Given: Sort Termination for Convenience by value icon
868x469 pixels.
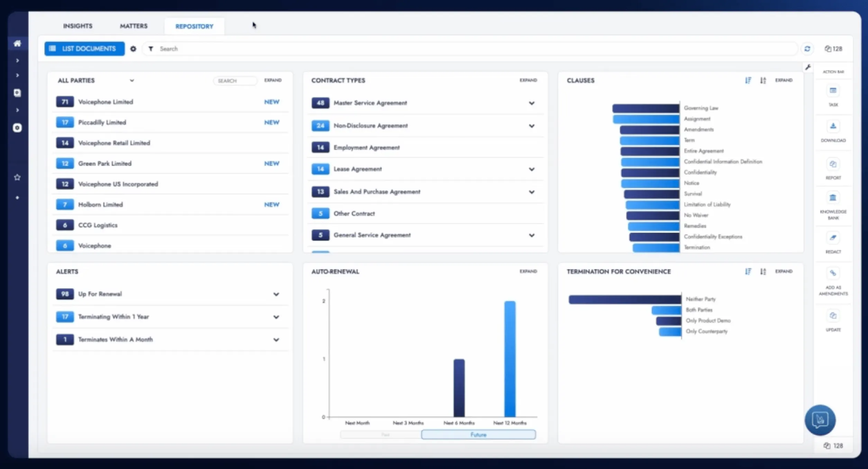Looking at the screenshot, I should [x=748, y=272].
